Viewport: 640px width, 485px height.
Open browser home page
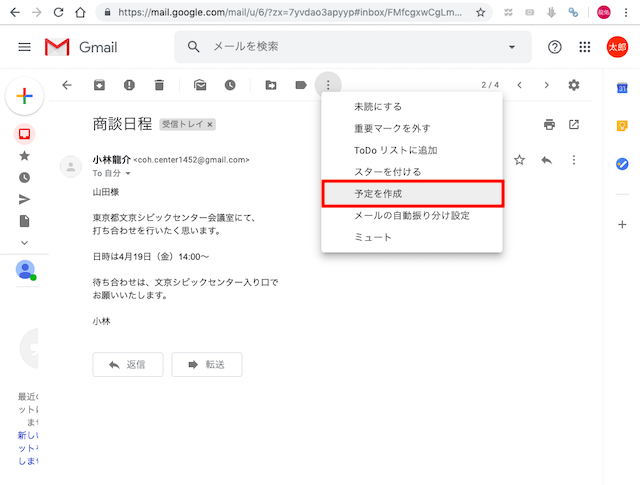pyautogui.click(x=80, y=12)
